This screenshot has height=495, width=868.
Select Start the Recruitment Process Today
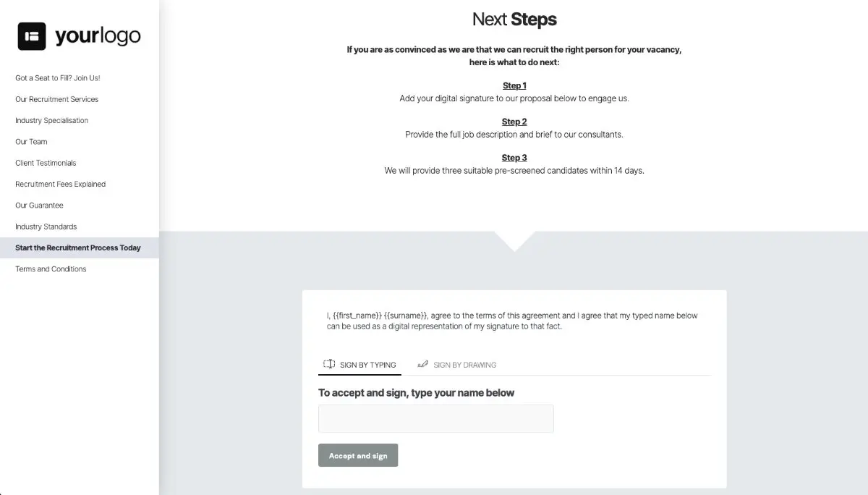click(77, 247)
